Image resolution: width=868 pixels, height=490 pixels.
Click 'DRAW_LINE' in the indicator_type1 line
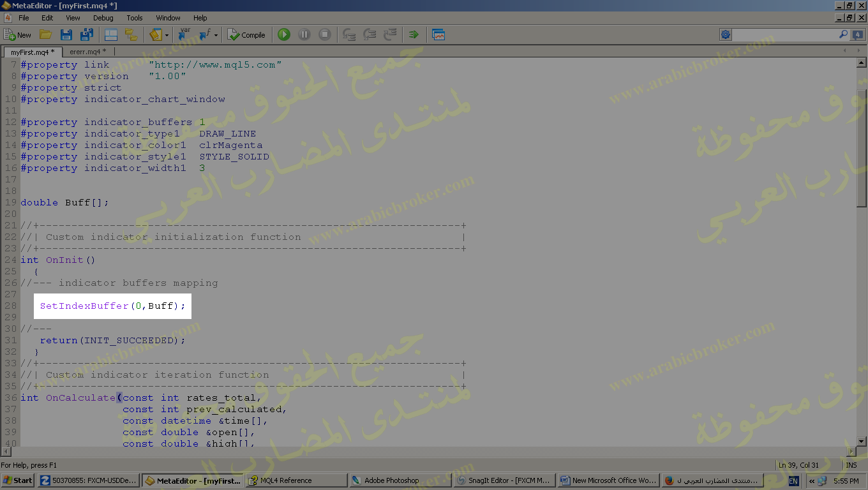pos(227,133)
